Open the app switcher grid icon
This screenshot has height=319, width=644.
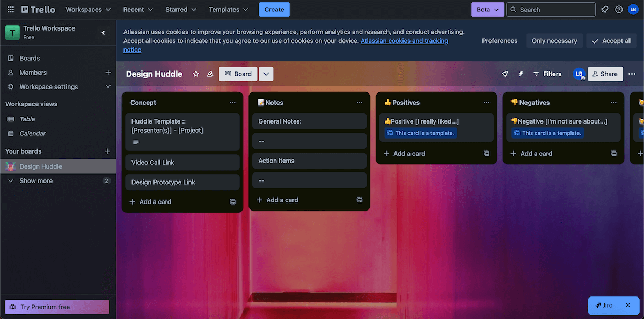[x=11, y=9]
